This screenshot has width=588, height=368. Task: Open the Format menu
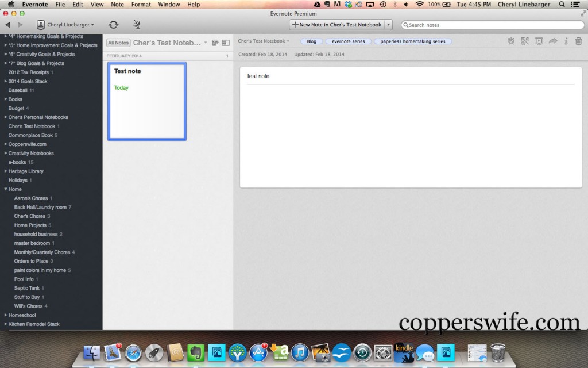[141, 5]
